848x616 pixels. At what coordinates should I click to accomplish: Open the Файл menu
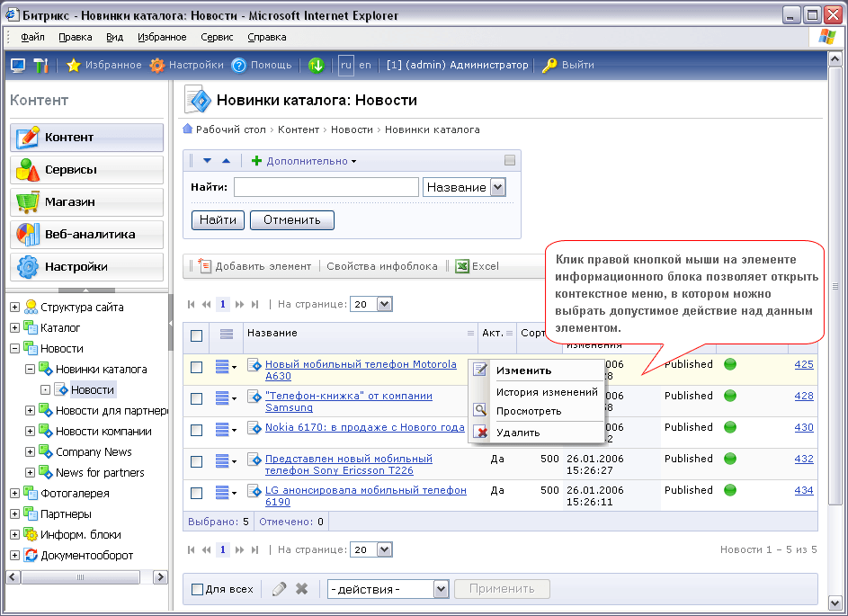pyautogui.click(x=32, y=37)
